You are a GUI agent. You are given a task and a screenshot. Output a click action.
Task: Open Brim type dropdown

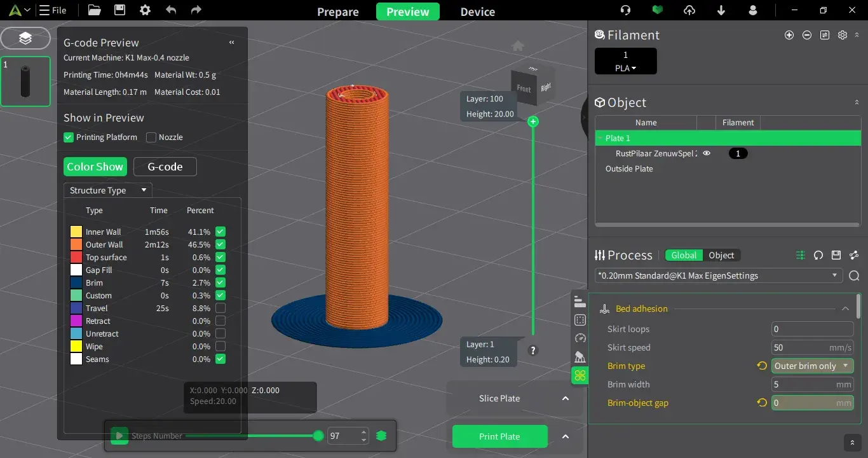tap(812, 366)
